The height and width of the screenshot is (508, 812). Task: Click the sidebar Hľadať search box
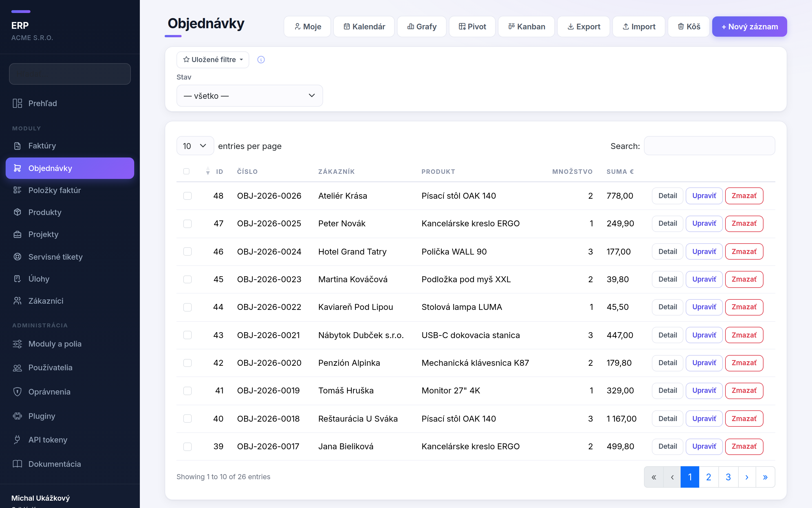point(70,74)
